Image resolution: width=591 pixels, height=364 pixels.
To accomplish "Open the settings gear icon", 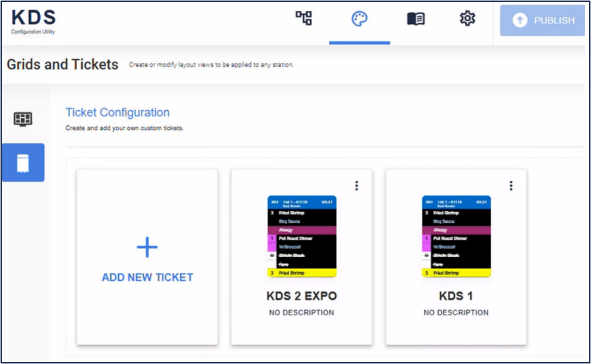I will [467, 18].
